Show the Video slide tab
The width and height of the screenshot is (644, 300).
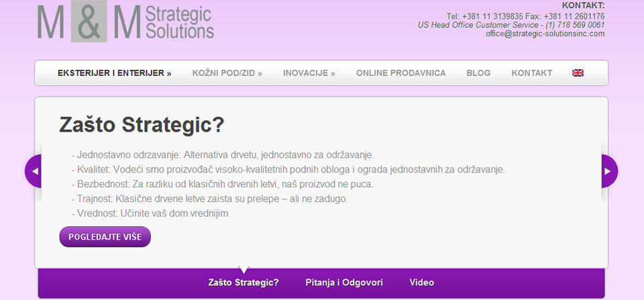422,283
